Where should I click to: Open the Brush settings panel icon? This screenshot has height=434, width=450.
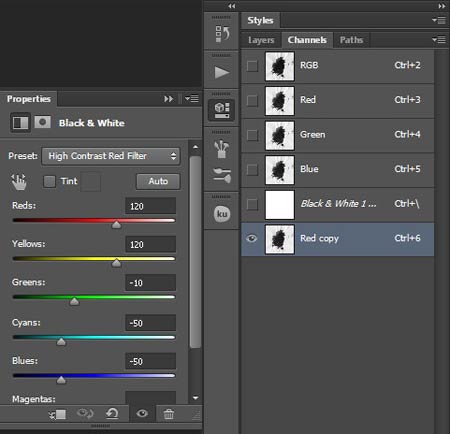pyautogui.click(x=222, y=175)
